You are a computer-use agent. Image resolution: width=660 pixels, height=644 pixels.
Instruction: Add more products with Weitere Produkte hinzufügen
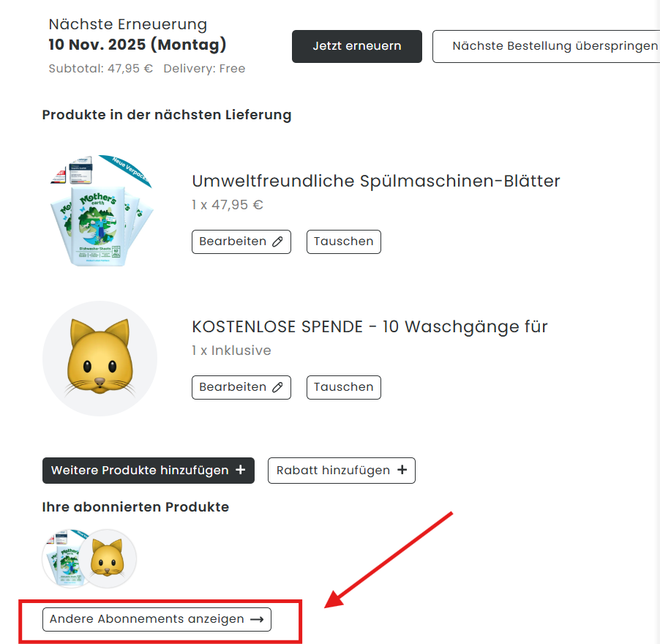pyautogui.click(x=148, y=470)
